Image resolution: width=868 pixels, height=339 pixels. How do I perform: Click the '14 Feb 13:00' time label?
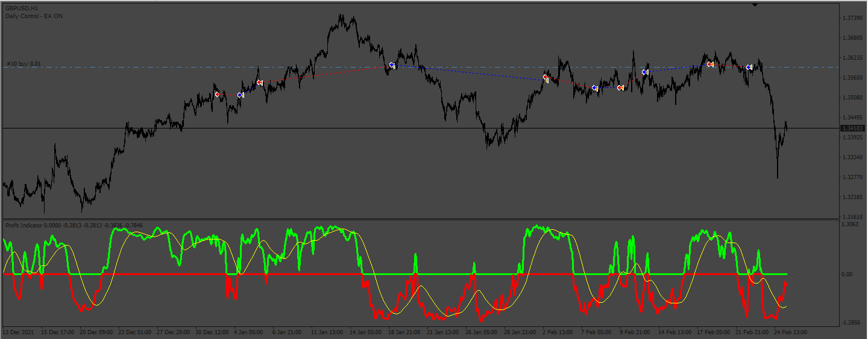[676, 332]
